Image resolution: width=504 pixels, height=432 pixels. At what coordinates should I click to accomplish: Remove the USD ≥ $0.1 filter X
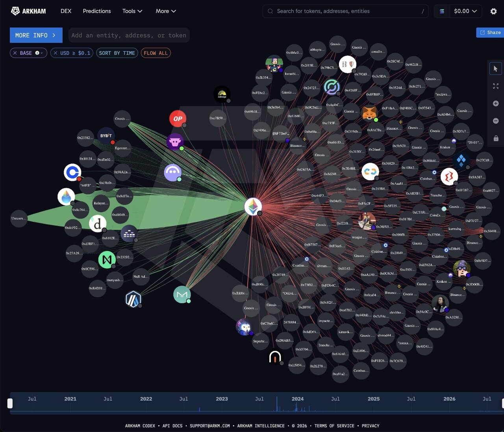coord(56,53)
